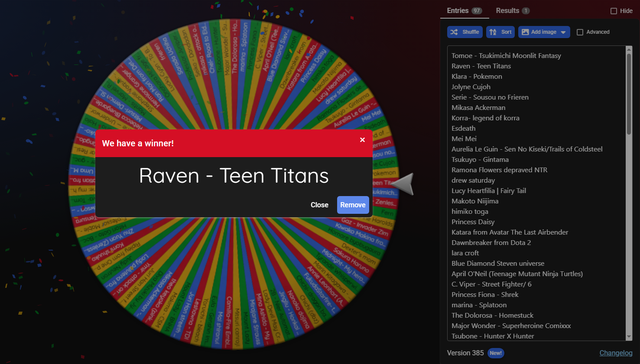Click the Shuffle entries button
640x364 pixels.
(x=465, y=32)
